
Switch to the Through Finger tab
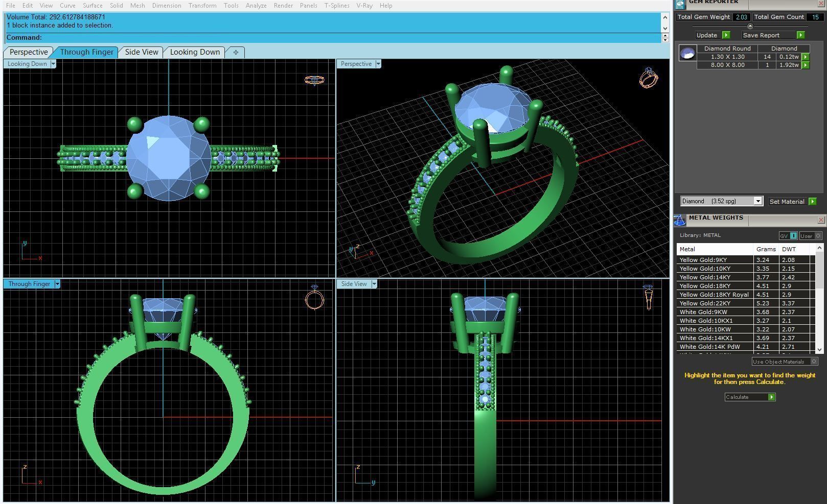click(x=86, y=52)
